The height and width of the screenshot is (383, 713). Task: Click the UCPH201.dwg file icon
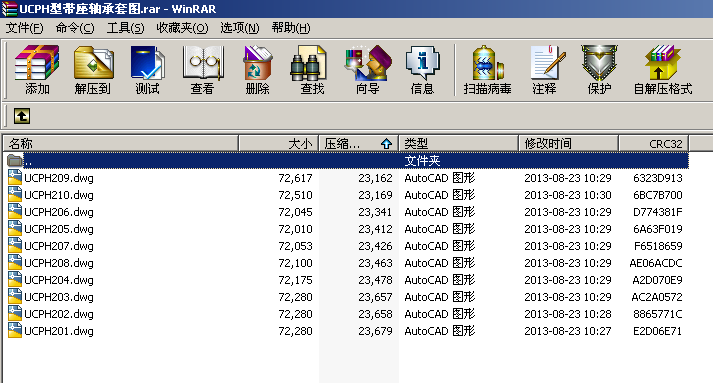coord(15,331)
